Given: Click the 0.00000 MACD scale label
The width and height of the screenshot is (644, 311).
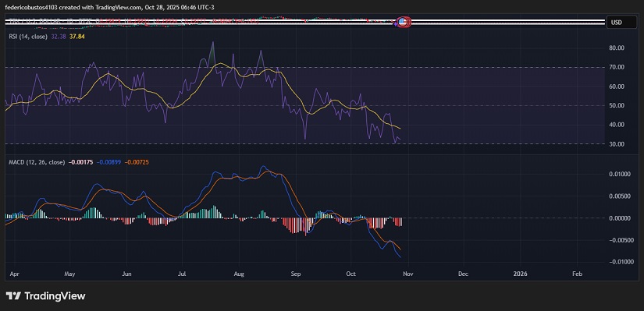Looking at the screenshot, I should coord(620,218).
